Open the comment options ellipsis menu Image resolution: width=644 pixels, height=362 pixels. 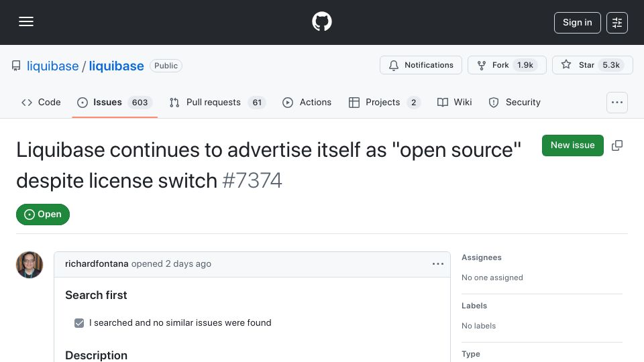point(438,264)
